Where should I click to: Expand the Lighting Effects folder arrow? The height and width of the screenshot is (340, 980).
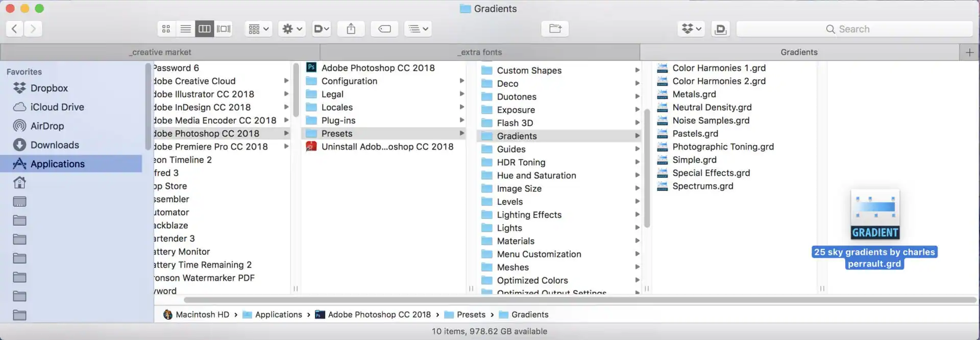click(x=637, y=214)
